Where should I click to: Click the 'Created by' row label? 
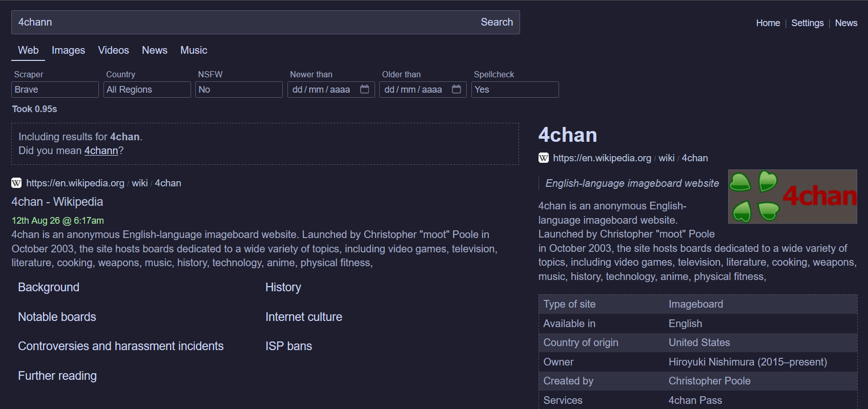point(568,381)
